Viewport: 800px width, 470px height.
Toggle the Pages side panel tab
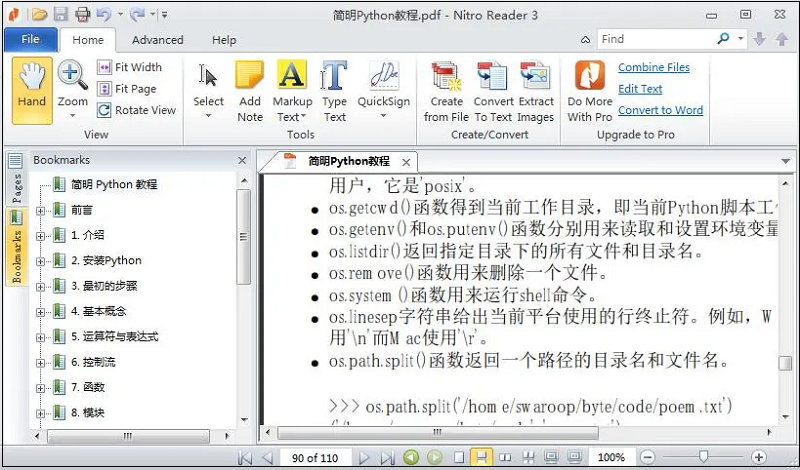click(16, 179)
